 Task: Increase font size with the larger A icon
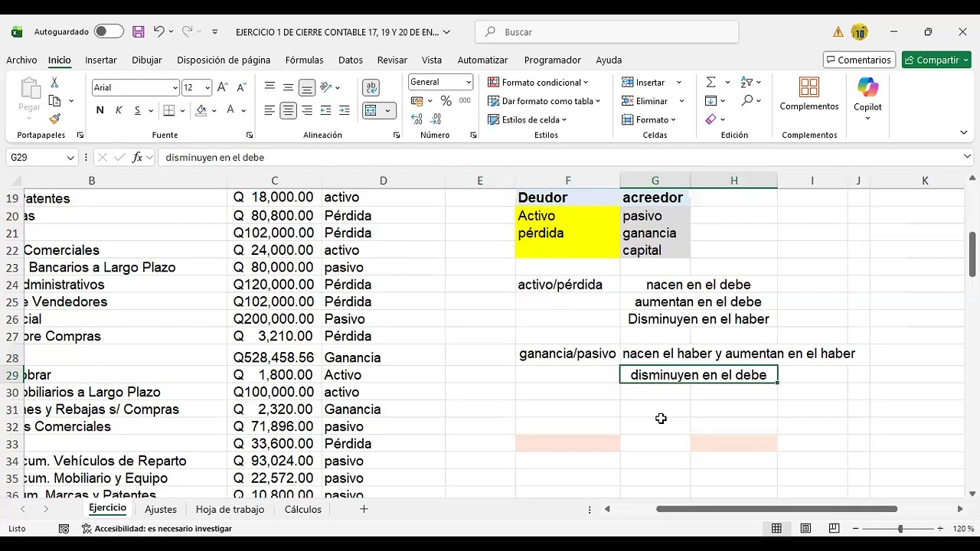pos(222,87)
